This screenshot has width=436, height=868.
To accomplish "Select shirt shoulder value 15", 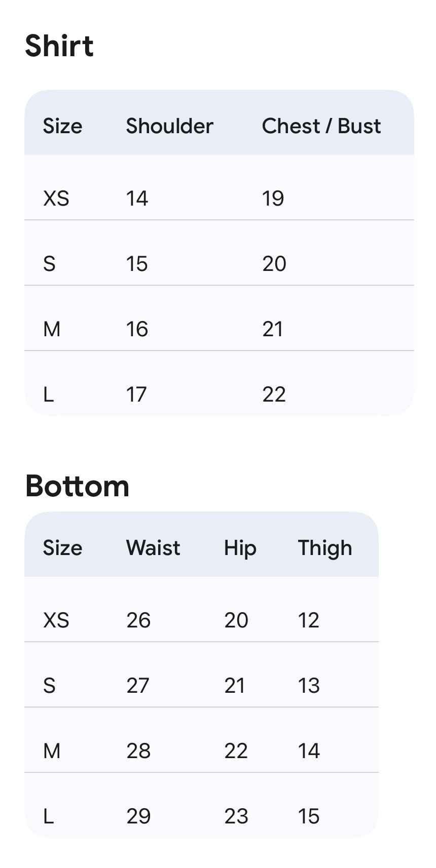I will pos(137,264).
